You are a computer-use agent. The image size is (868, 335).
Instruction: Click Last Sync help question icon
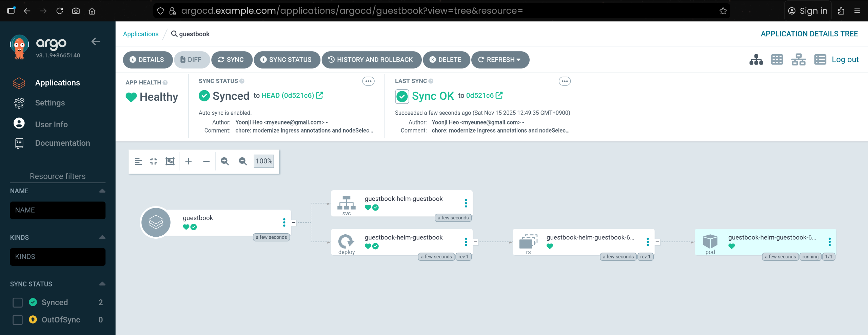[x=431, y=81]
